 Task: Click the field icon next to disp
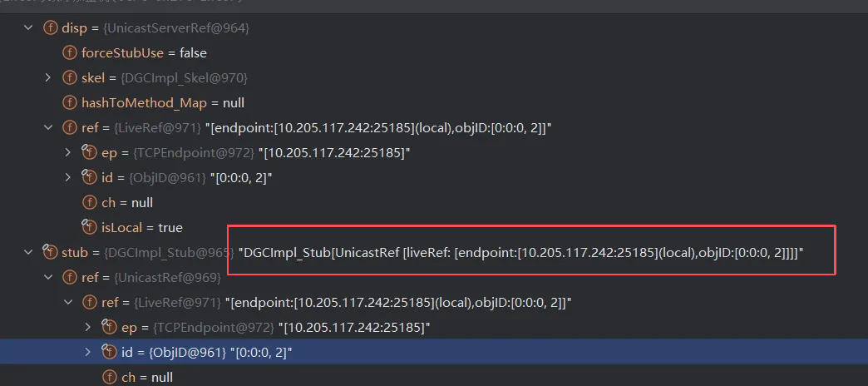coord(51,28)
